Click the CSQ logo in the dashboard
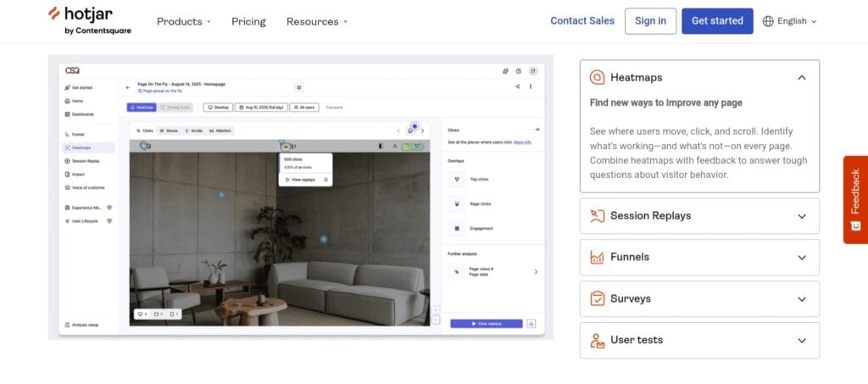Image resolution: width=868 pixels, height=384 pixels. (72, 70)
